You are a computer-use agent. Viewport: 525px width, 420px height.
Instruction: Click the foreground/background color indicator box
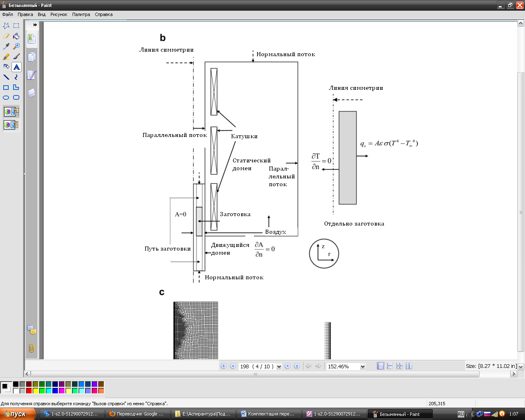click(6, 387)
